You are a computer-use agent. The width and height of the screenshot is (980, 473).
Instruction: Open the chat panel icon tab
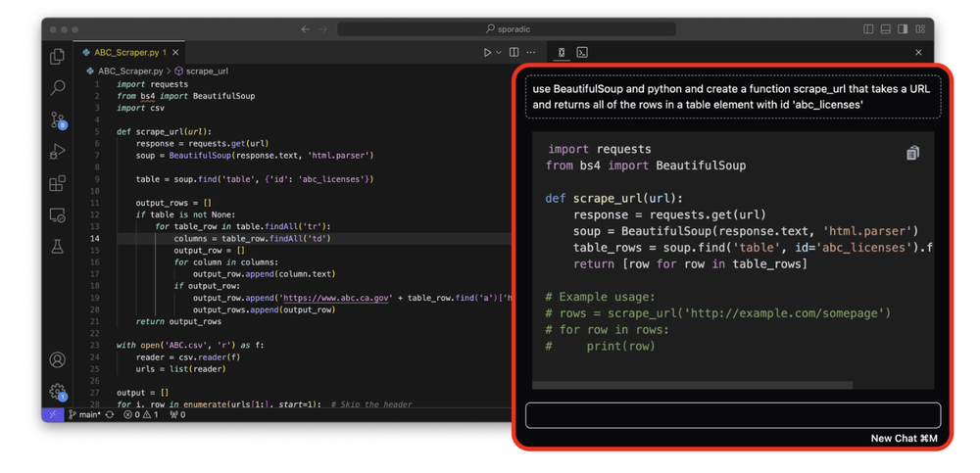562,53
